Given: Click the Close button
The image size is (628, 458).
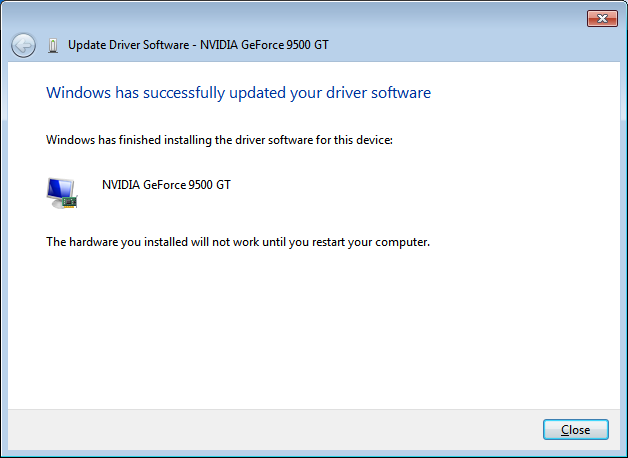Looking at the screenshot, I should (x=576, y=430).
